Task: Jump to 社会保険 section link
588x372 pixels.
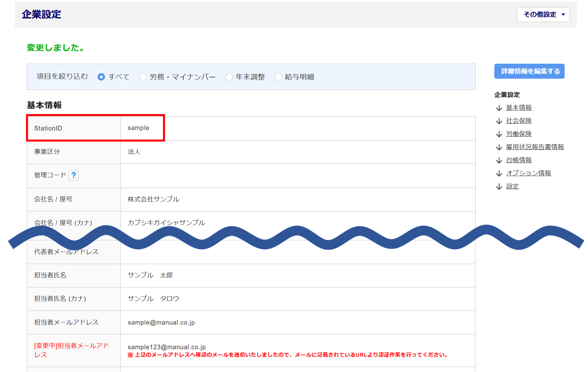Action: [519, 121]
